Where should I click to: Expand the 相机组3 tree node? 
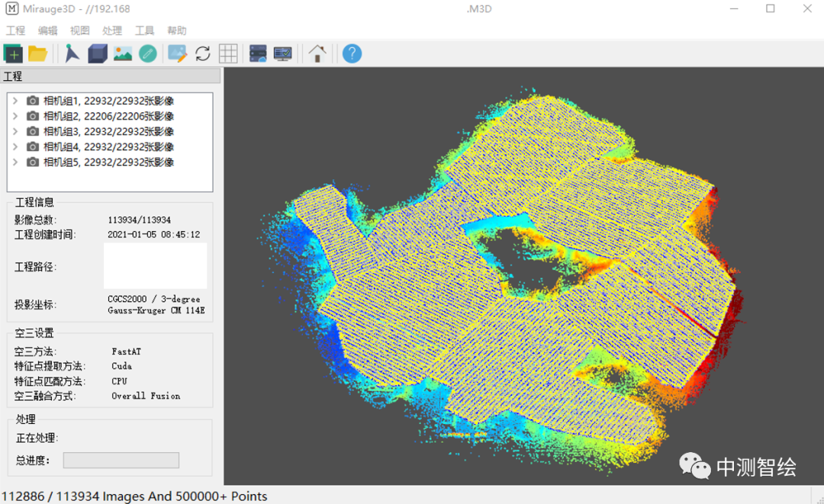pyautogui.click(x=15, y=131)
